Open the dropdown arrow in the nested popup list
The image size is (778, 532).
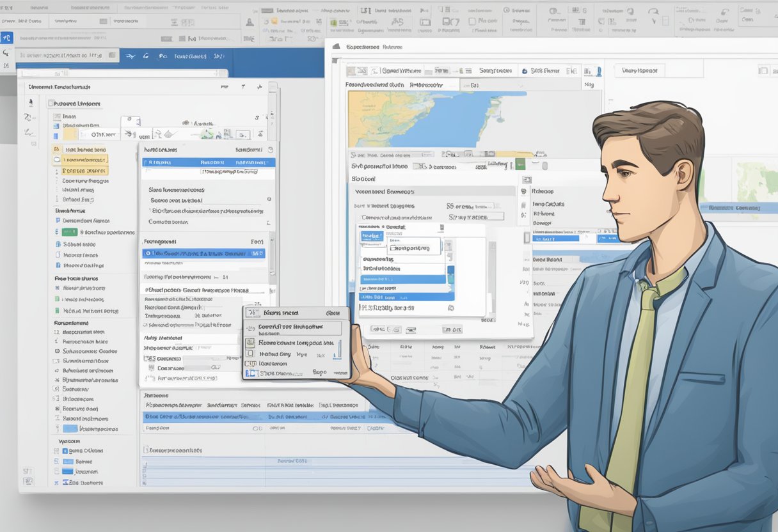pos(448,246)
